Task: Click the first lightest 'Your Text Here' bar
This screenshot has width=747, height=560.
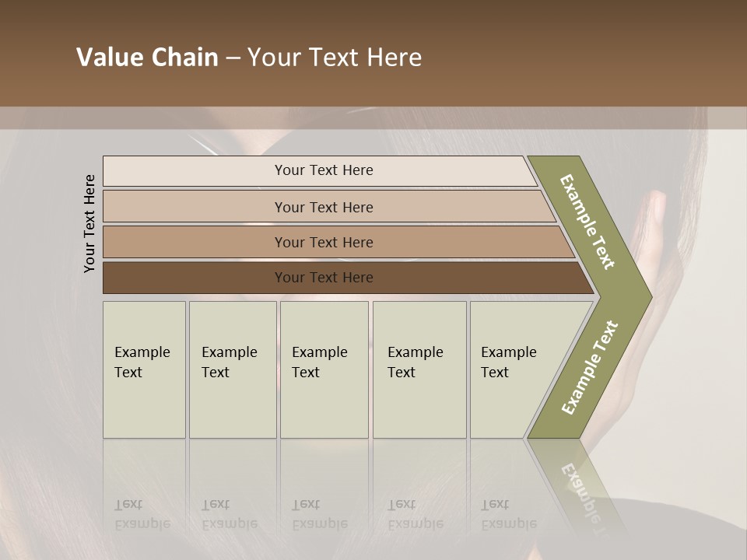Action: (320, 171)
